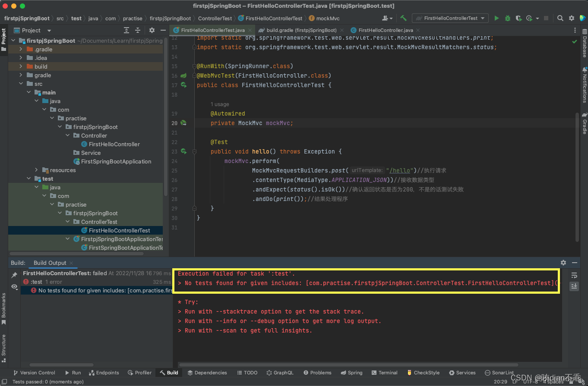Open Dependencies tool window
The height and width of the screenshot is (386, 588).
[207, 373]
